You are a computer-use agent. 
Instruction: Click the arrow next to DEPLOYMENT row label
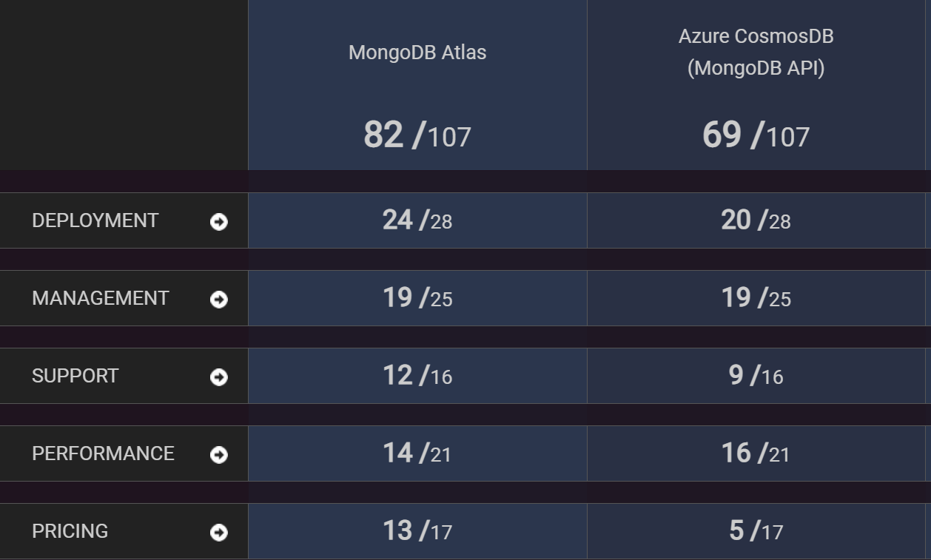[217, 220]
